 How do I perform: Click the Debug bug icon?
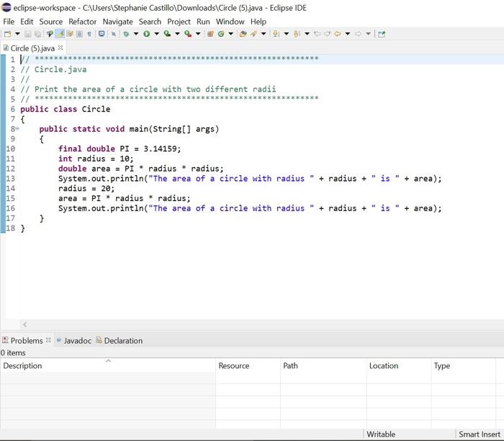126,34
